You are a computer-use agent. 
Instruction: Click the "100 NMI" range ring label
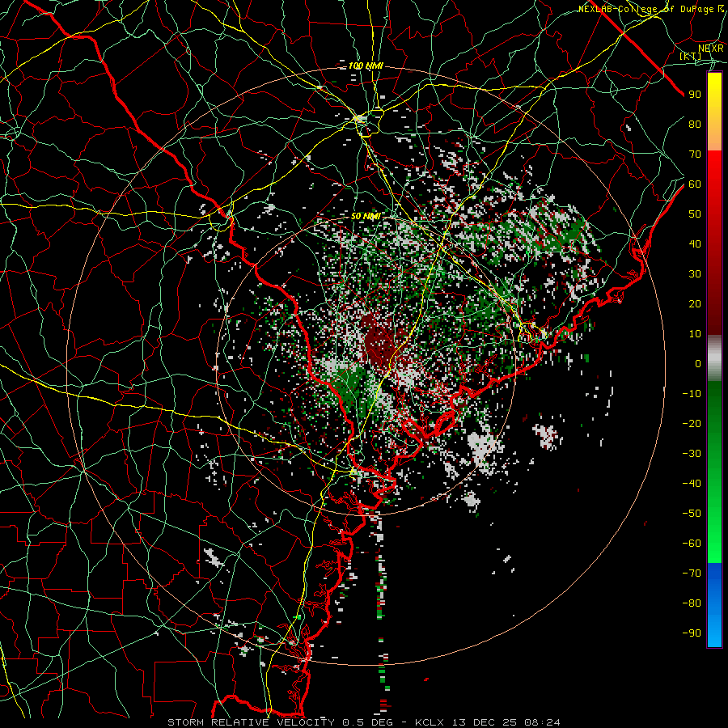[366, 66]
